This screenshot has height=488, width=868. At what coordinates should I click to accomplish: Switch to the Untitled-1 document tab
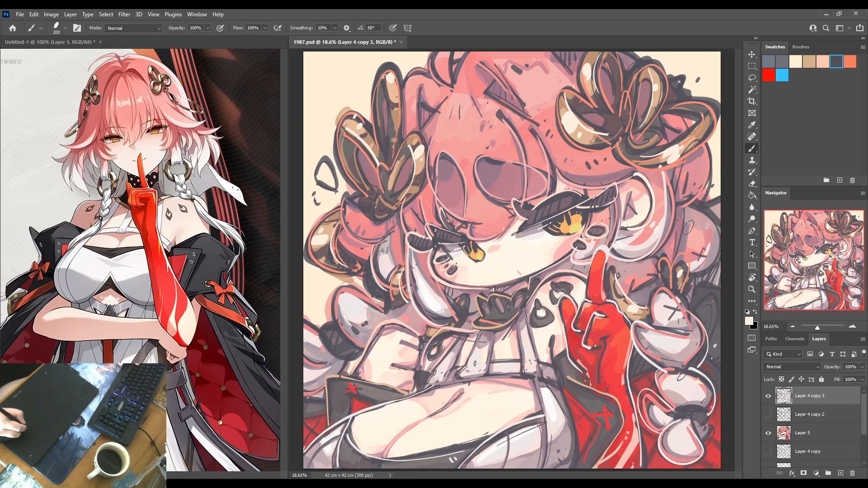pyautogui.click(x=50, y=42)
